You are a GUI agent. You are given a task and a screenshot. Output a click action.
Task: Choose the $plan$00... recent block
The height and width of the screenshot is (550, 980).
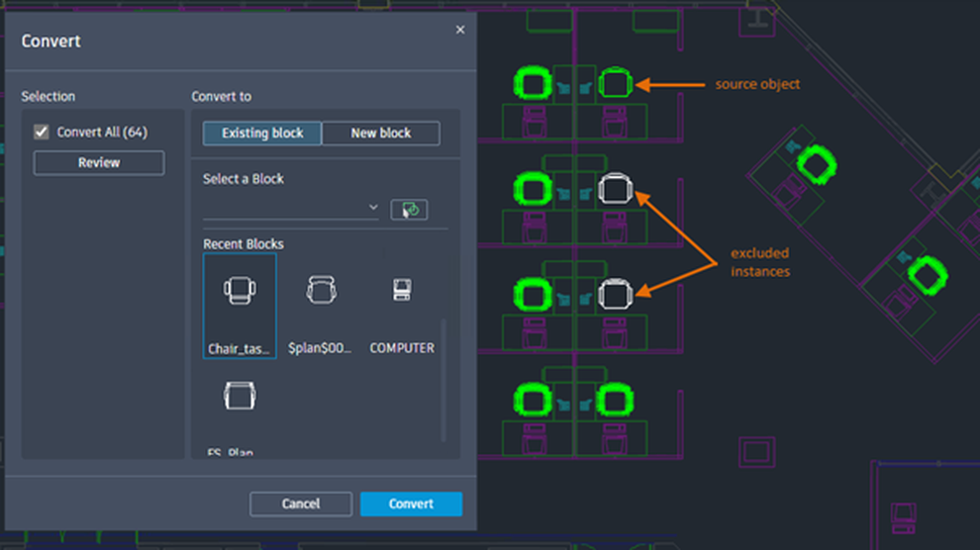tap(321, 306)
